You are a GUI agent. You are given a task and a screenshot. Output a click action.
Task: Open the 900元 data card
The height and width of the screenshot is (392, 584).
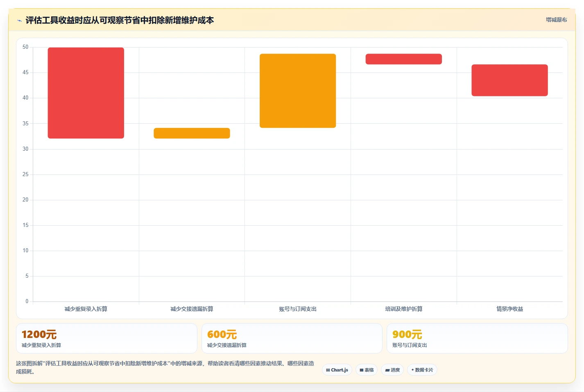[477, 338]
